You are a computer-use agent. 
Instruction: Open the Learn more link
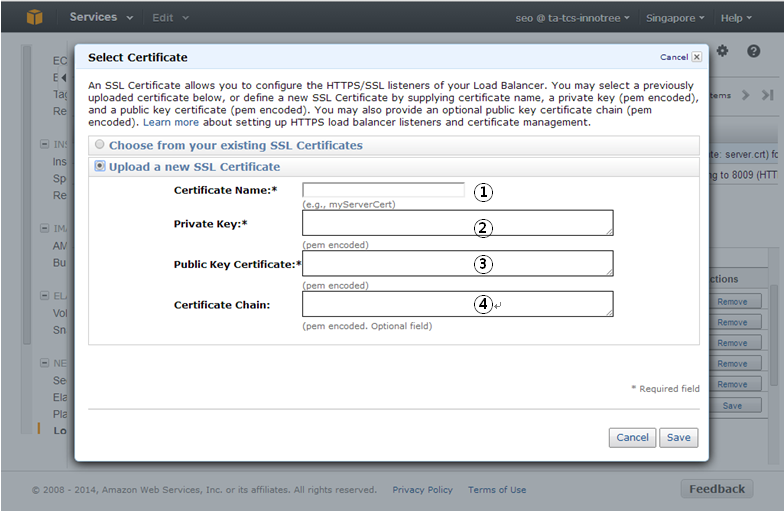(170, 122)
